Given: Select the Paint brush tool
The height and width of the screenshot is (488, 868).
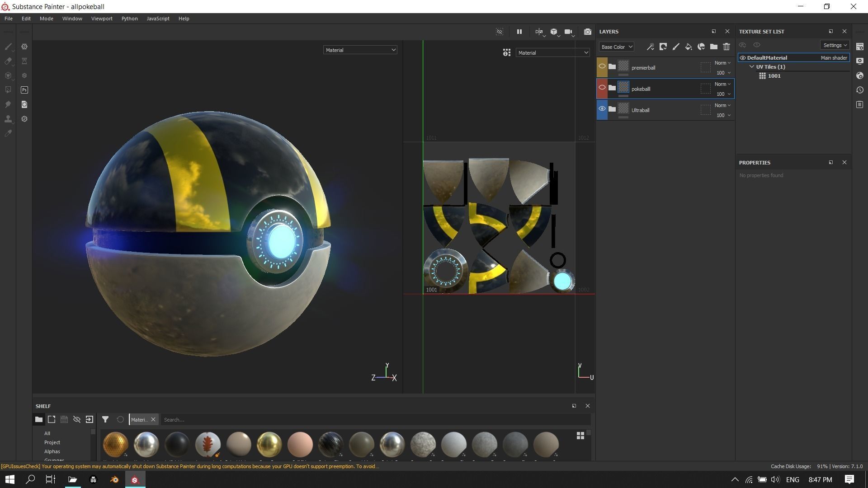Looking at the screenshot, I should point(8,47).
